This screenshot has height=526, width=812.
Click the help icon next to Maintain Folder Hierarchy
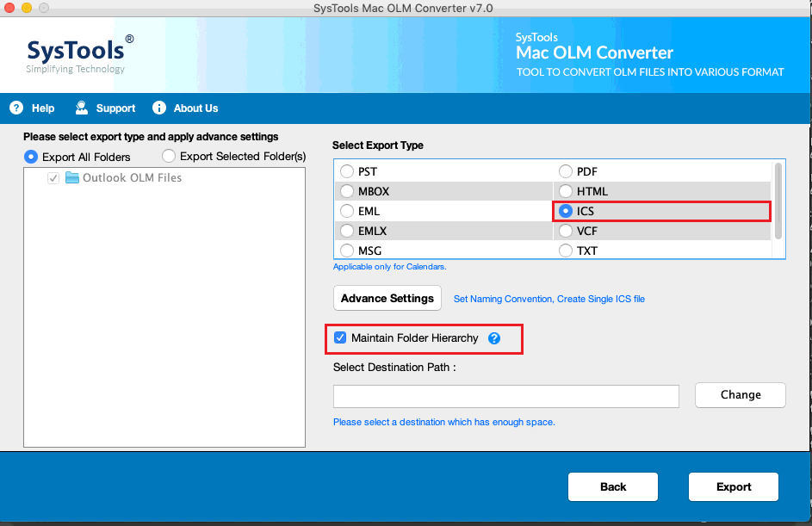(x=494, y=338)
